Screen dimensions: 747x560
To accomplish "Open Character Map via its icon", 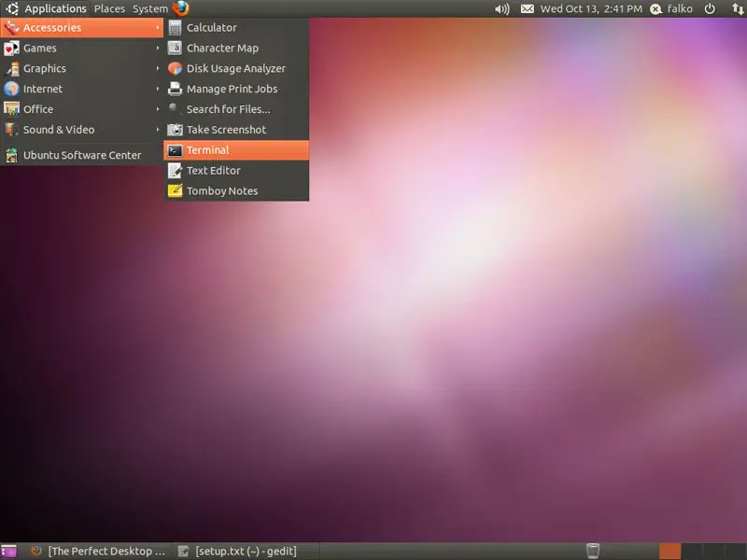I will coord(175,49).
